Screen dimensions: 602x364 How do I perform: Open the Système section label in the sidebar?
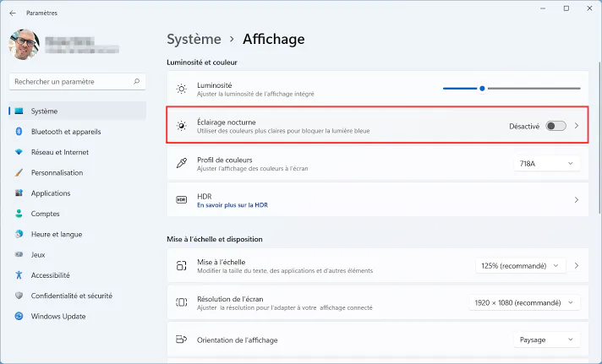44,111
